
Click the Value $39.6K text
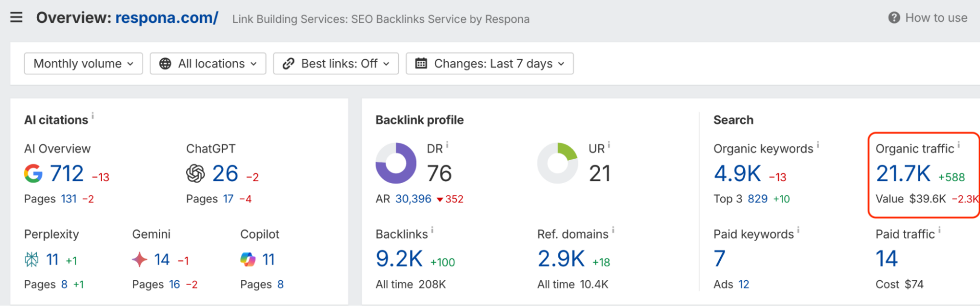pyautogui.click(x=911, y=199)
